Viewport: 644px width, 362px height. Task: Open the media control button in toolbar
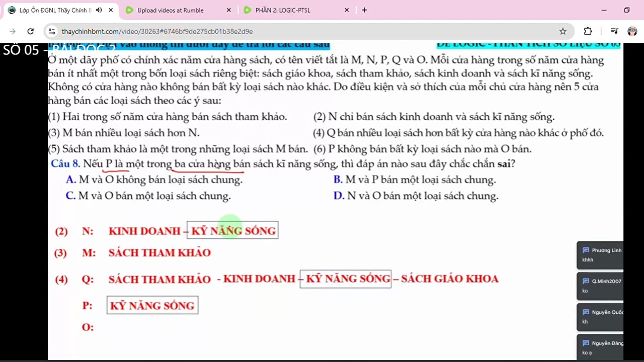(614, 31)
